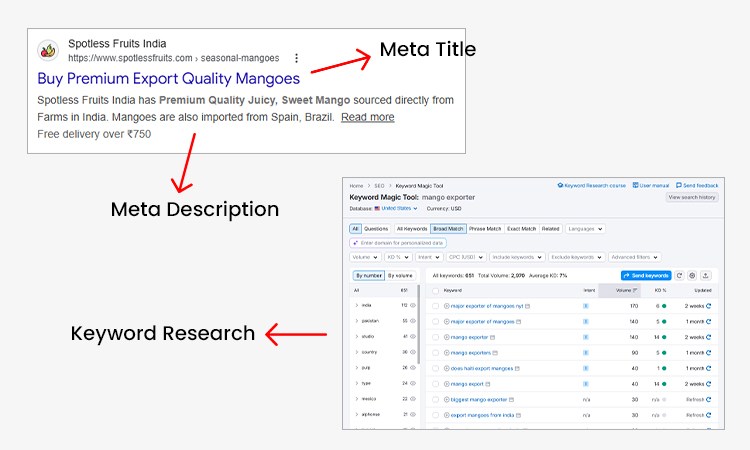This screenshot has height=450, width=750.
Task: Expand the mexico keyword group
Action: pos(356,399)
